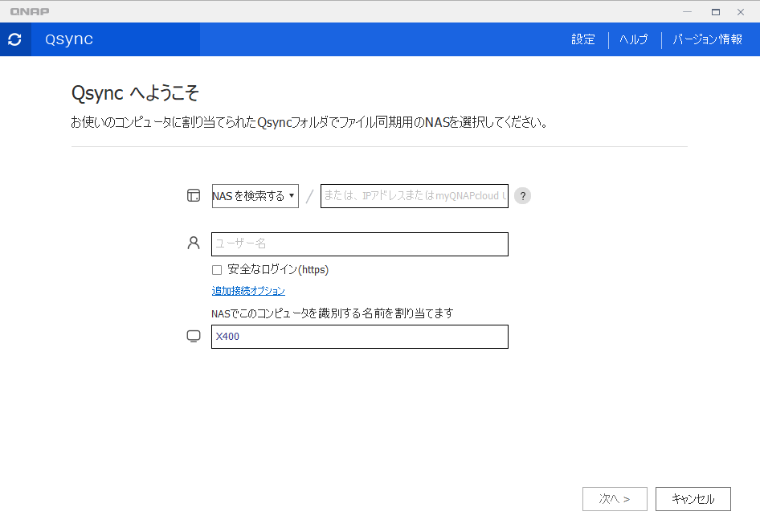Screen dimensions: 760x532
Task: Open the 設定 menu
Action: click(x=583, y=39)
